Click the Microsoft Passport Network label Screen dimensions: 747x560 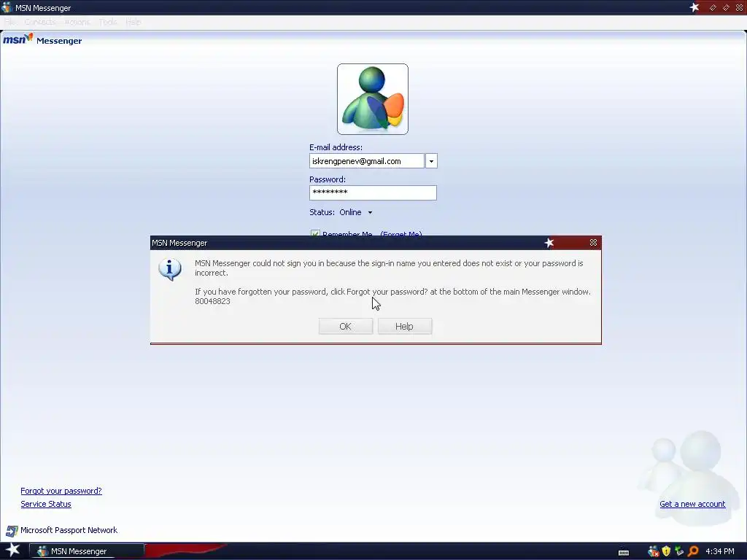coord(69,530)
